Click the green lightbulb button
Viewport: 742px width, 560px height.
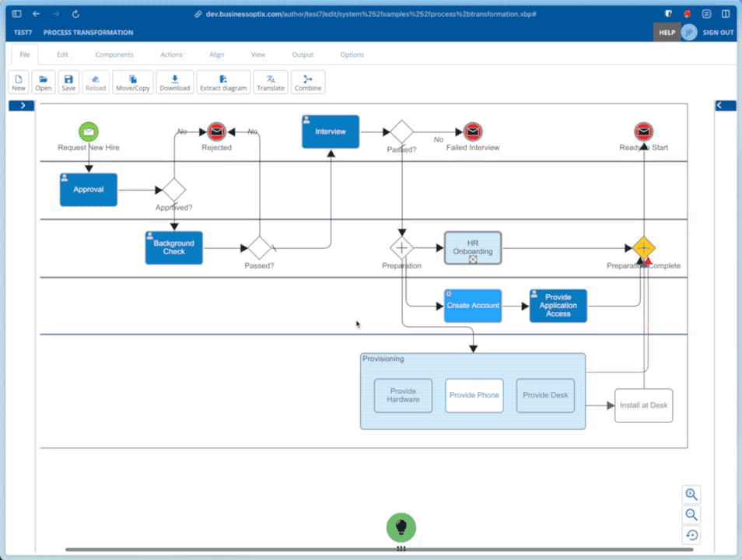[401, 527]
